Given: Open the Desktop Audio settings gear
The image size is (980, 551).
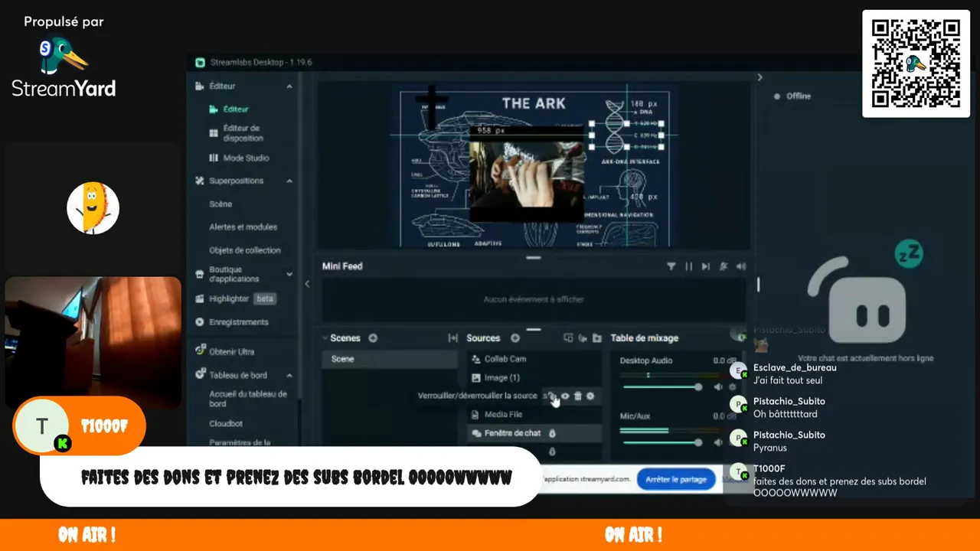Looking at the screenshot, I should coord(732,387).
